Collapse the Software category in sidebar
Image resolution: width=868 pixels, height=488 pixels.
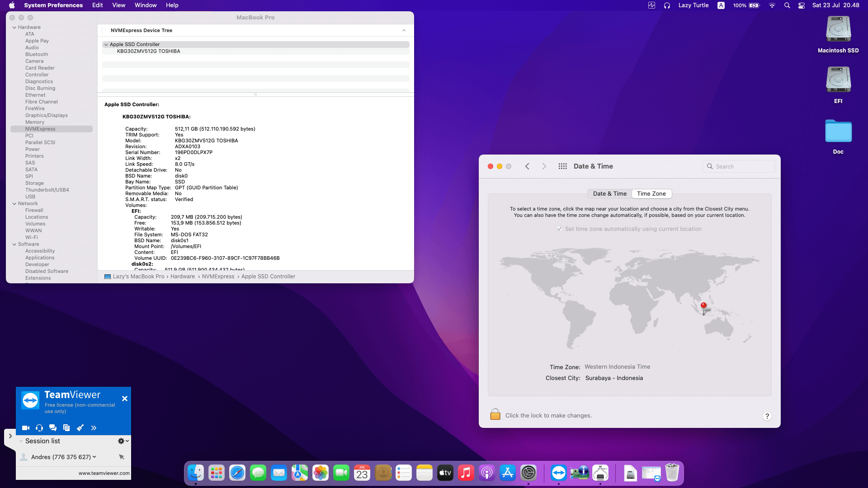14,244
